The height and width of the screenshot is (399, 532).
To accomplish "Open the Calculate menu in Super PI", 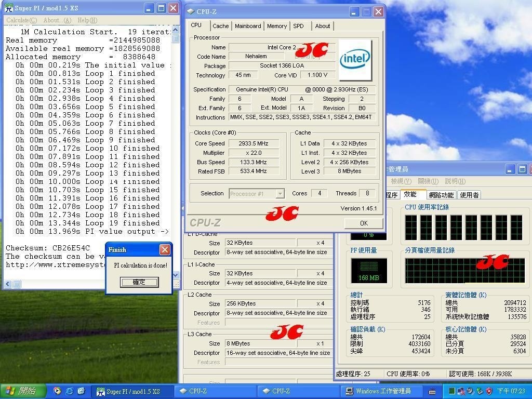I will point(20,20).
